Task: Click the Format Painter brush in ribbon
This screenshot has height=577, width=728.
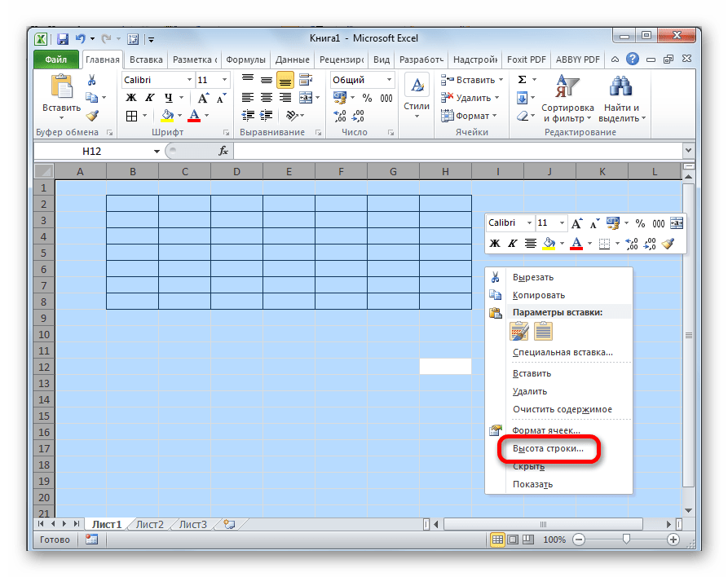Action: [x=92, y=115]
